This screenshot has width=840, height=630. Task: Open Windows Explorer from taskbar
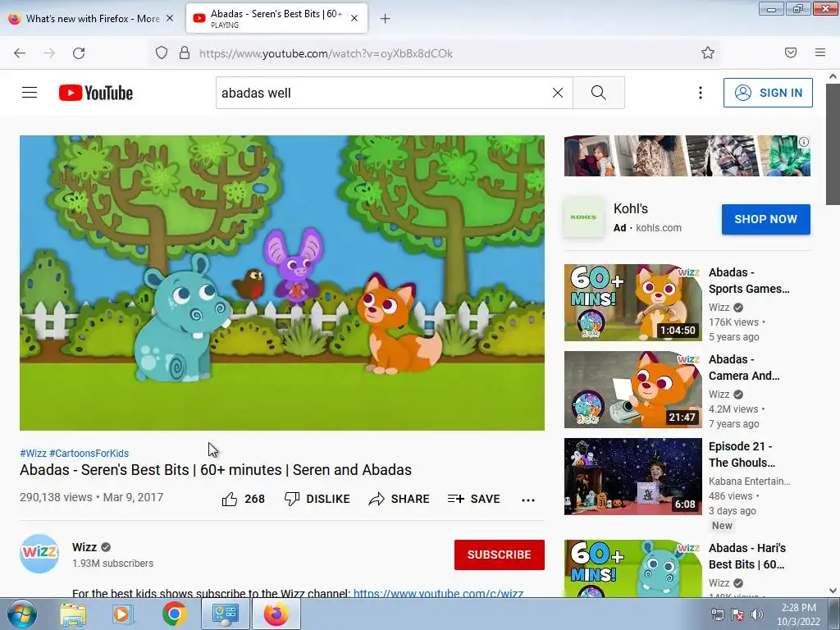coord(73,614)
